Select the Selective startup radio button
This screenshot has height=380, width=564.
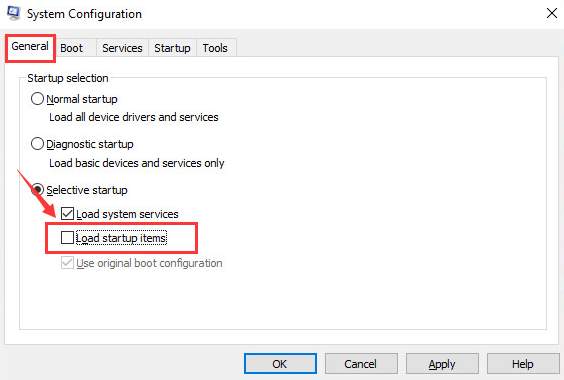(37, 189)
